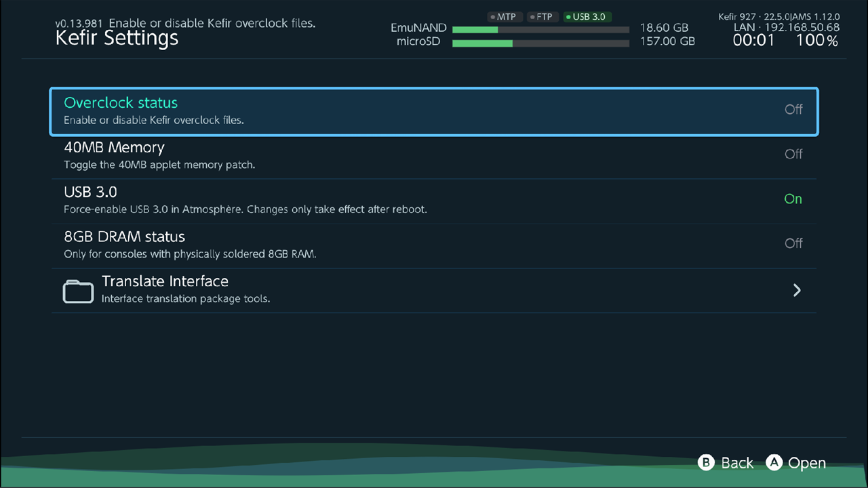The width and height of the screenshot is (868, 488).
Task: Click the B button icon beside Back
Action: pyautogui.click(x=707, y=462)
